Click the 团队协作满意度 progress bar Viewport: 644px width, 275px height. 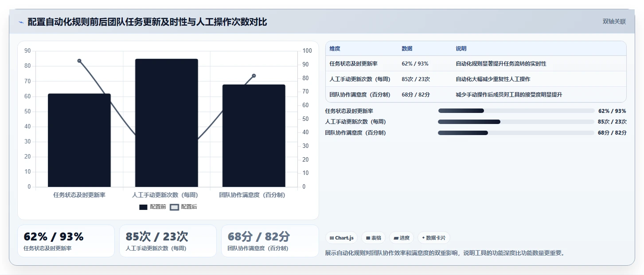coord(516,133)
